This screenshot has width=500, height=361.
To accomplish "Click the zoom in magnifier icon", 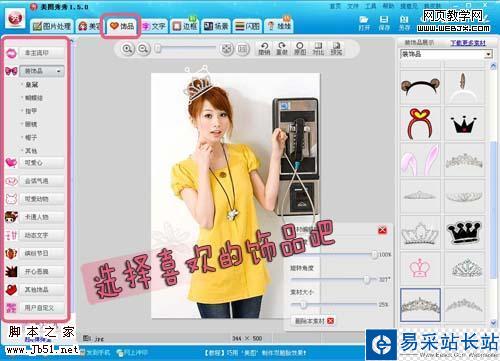I will [127, 49].
